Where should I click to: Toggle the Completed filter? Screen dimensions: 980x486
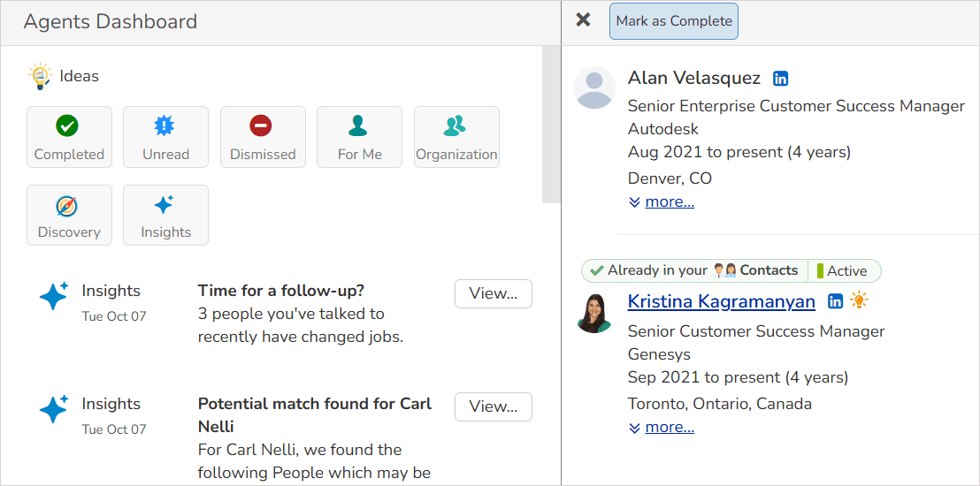click(69, 137)
